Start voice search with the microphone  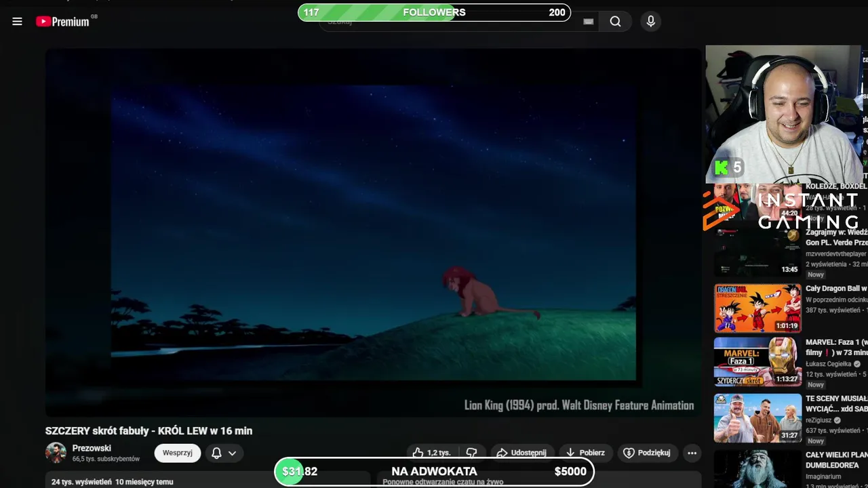pos(650,22)
